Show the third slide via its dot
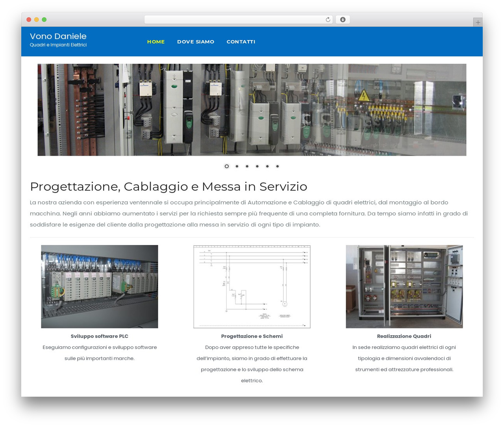The width and height of the screenshot is (504, 427). coord(247,166)
